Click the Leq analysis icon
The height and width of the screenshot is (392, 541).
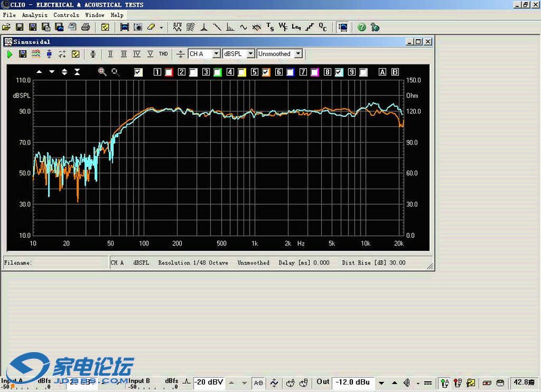296,28
